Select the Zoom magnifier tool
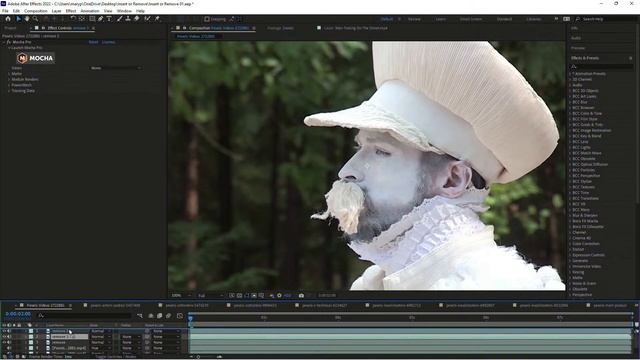Viewport: 640px width, 360px height. (36, 19)
